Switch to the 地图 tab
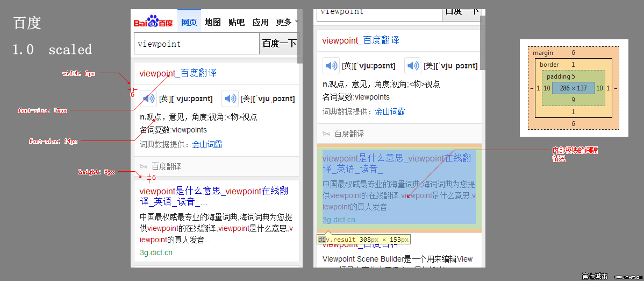Image resolution: width=644 pixels, height=281 pixels. coord(213,22)
